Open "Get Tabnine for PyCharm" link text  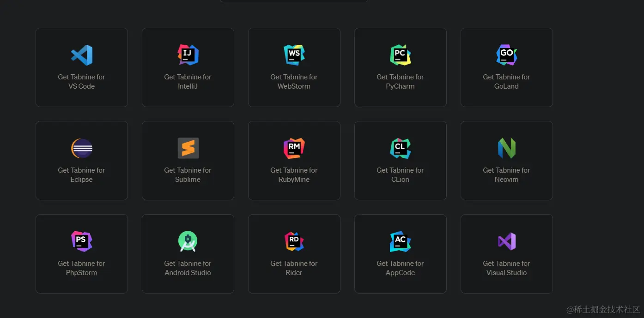[x=401, y=82]
